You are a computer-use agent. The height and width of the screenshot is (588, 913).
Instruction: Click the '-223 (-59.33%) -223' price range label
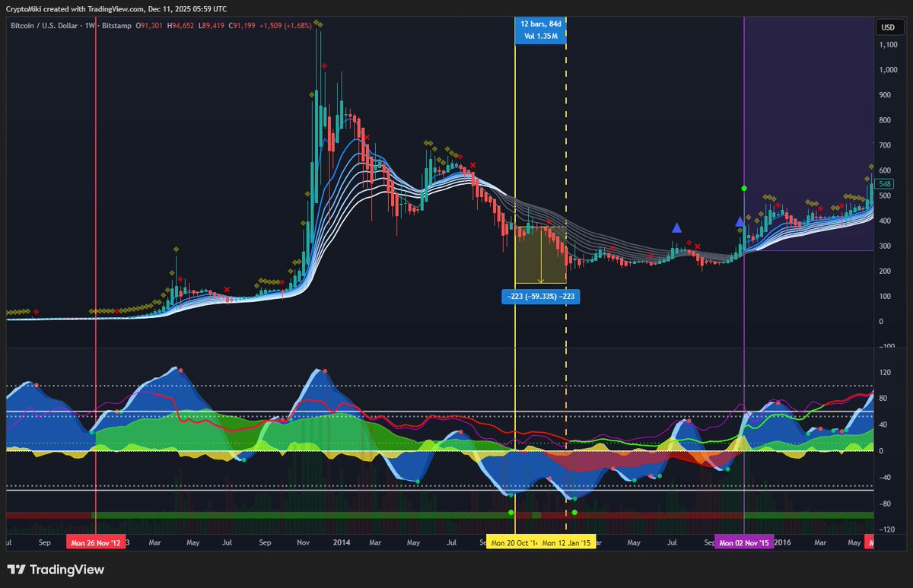coord(541,297)
